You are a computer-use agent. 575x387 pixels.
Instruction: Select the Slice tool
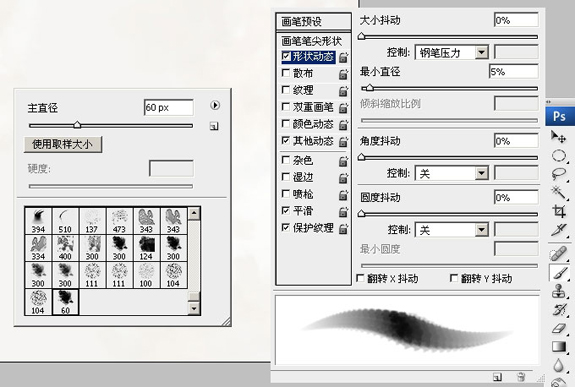tap(558, 230)
